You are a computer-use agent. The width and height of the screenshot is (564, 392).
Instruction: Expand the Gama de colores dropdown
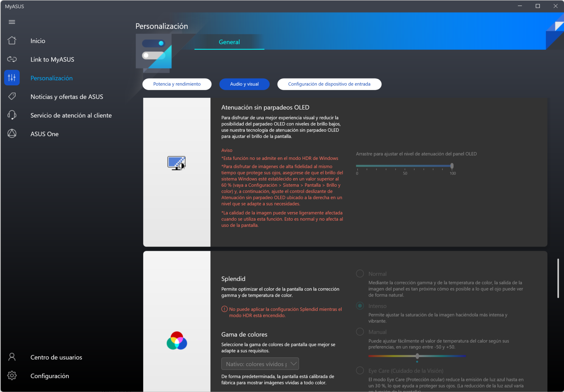coord(260,364)
